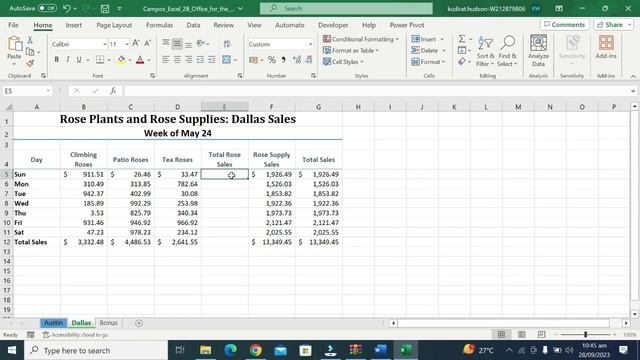Screen dimensions: 640x360
Task: Click the Undo arrow icon
Action: (67, 8)
